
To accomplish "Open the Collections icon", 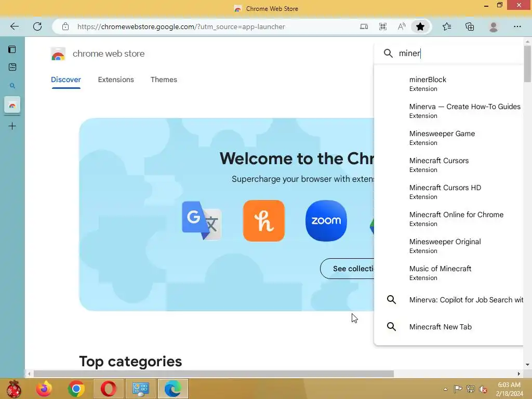I will tap(470, 26).
